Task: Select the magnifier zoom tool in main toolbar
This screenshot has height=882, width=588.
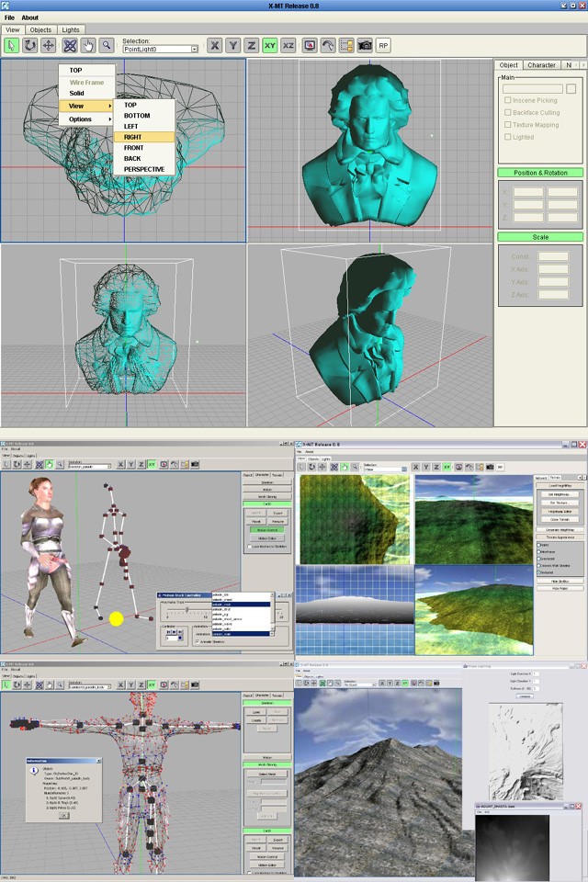Action: 106,46
